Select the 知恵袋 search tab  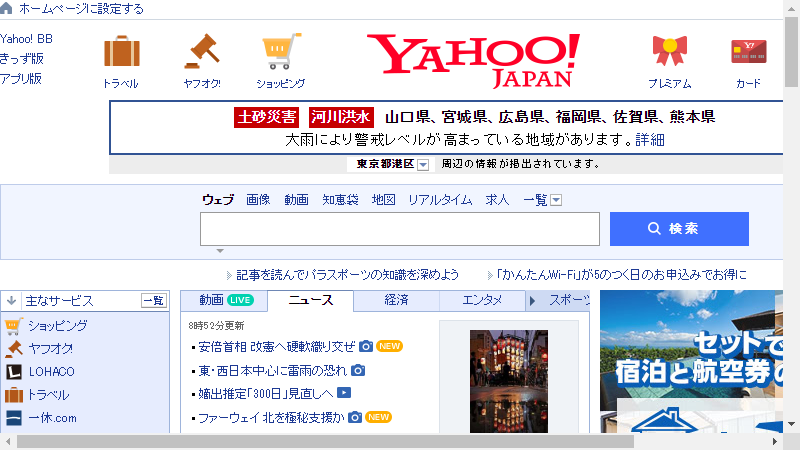coord(340,199)
